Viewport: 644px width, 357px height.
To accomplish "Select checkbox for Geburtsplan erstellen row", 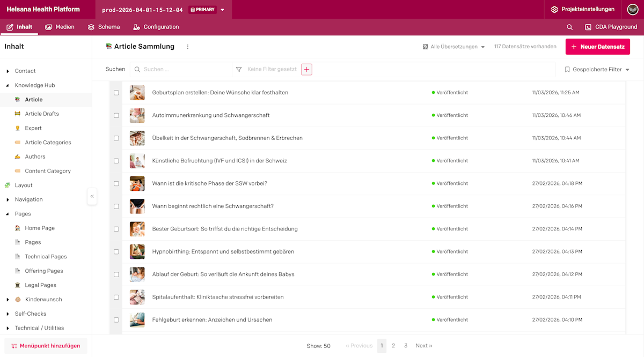I will [x=116, y=93].
